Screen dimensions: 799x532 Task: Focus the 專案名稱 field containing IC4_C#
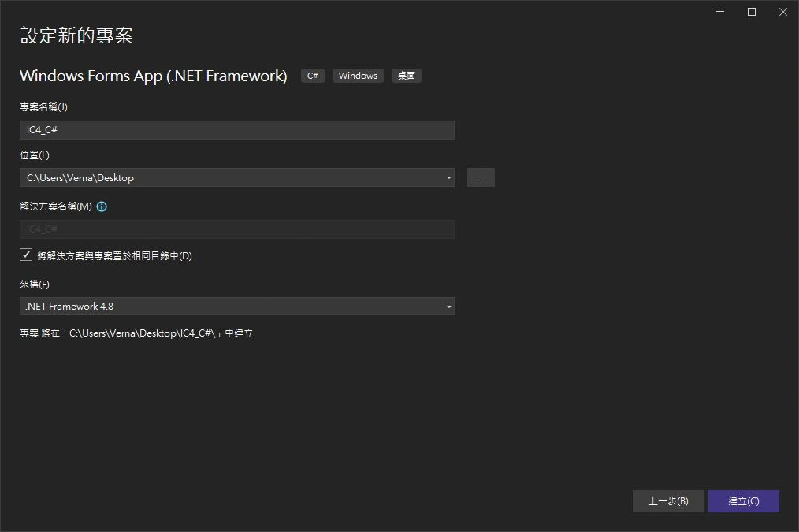236,130
